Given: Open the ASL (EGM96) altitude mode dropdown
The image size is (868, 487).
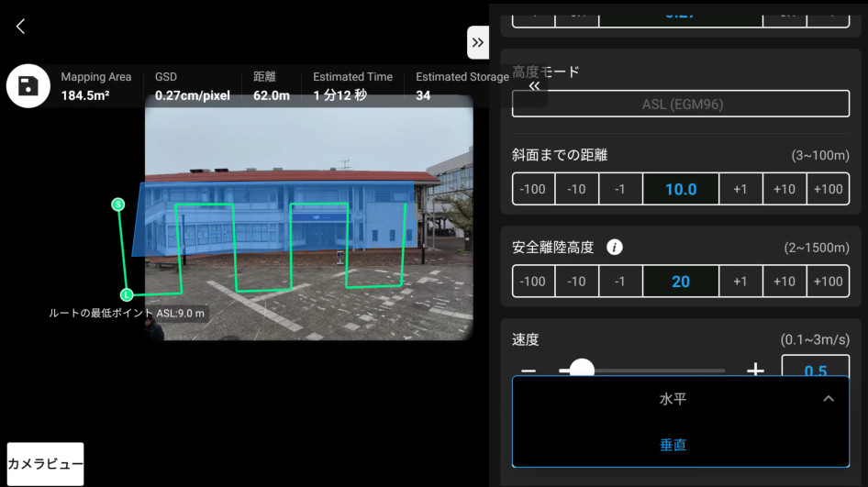Looking at the screenshot, I should pos(681,104).
